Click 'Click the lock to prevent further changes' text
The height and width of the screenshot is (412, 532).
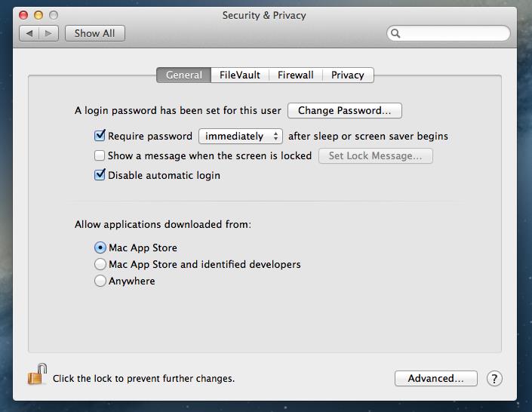click(x=143, y=378)
